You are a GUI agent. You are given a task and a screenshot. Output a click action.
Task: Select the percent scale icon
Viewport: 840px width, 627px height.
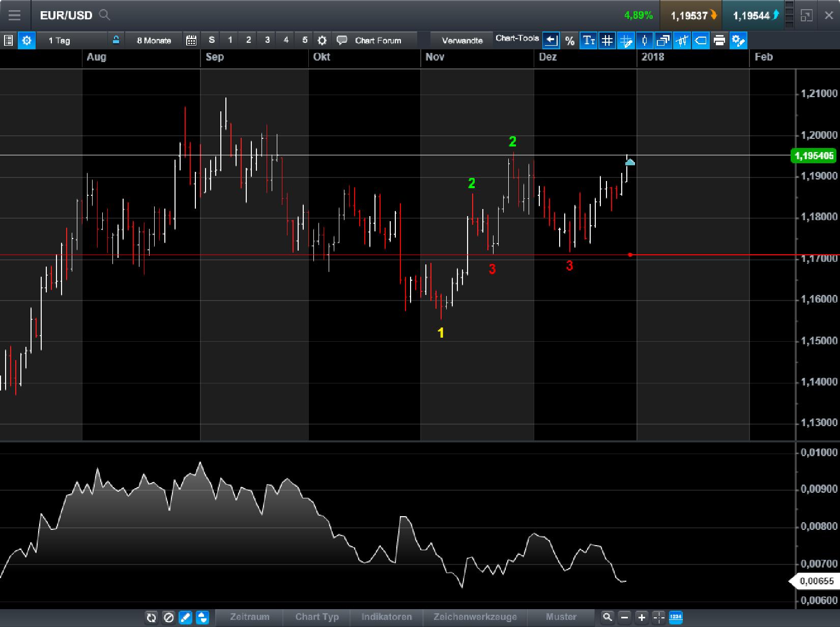point(570,41)
